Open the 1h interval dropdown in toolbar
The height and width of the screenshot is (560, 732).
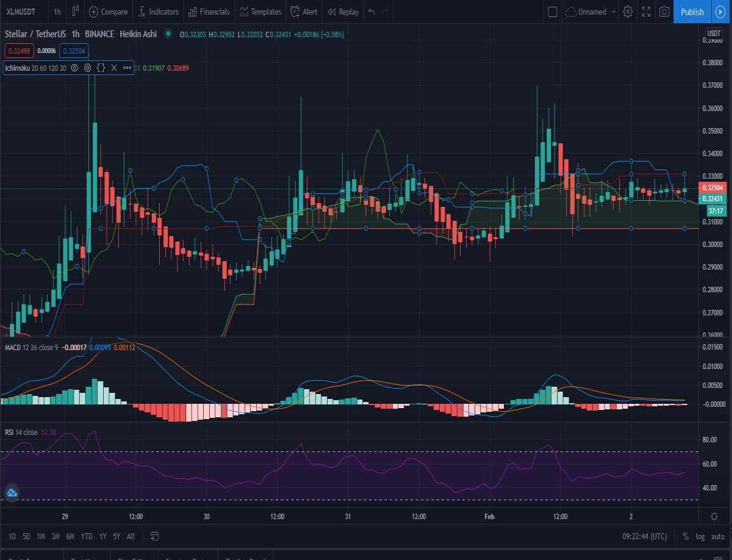pyautogui.click(x=57, y=12)
